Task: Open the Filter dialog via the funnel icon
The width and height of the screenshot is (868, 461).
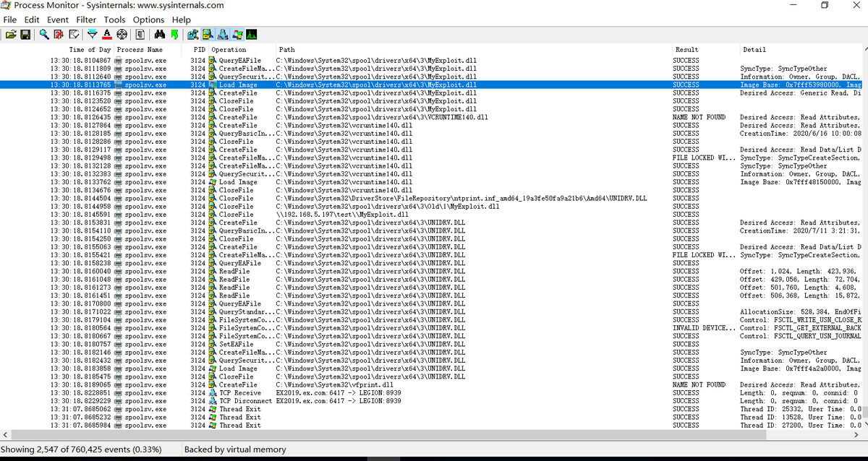Action: 93,34
